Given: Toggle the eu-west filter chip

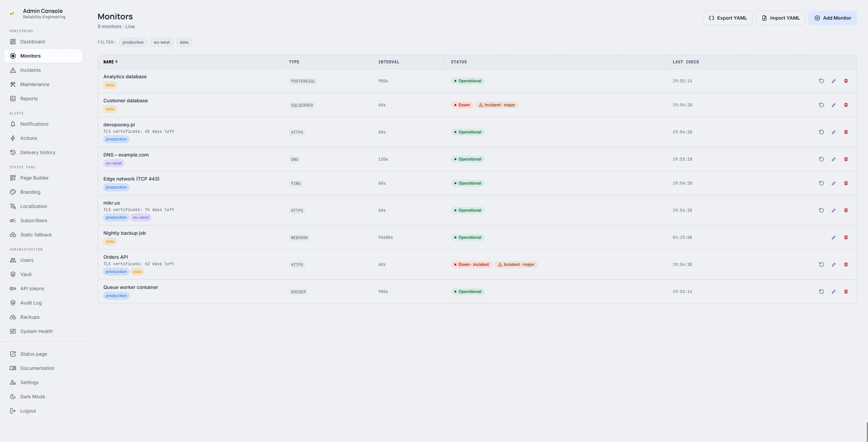Looking at the screenshot, I should 162,42.
